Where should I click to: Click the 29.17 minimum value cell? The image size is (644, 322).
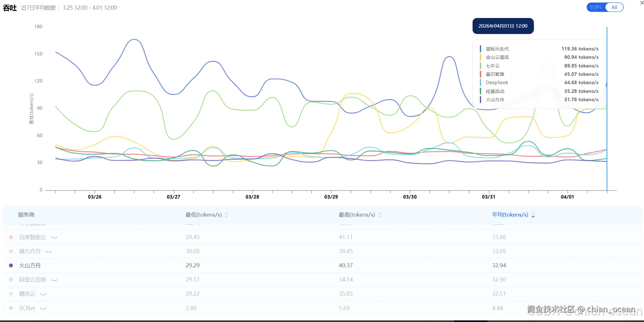[x=192, y=280]
